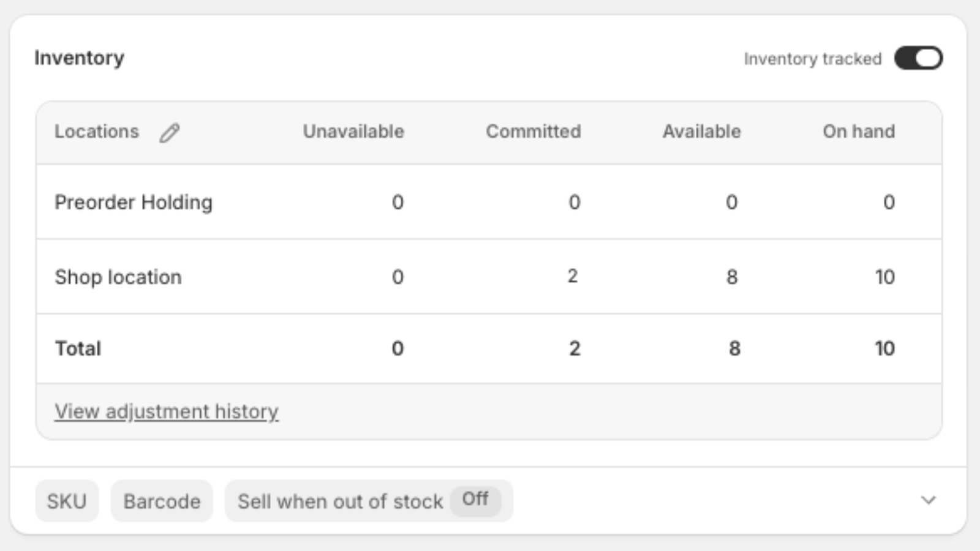Image resolution: width=980 pixels, height=551 pixels.
Task: Select Preorder Holding On hand value
Action: 889,202
